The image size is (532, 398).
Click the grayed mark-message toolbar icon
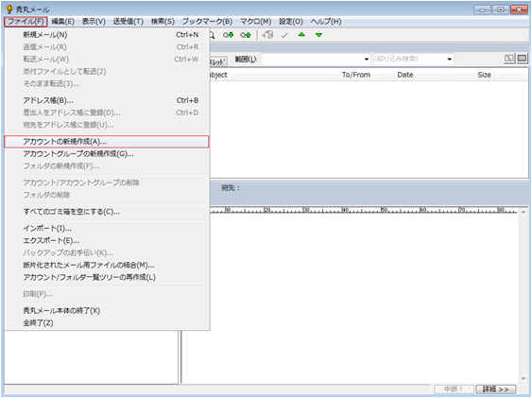point(267,35)
